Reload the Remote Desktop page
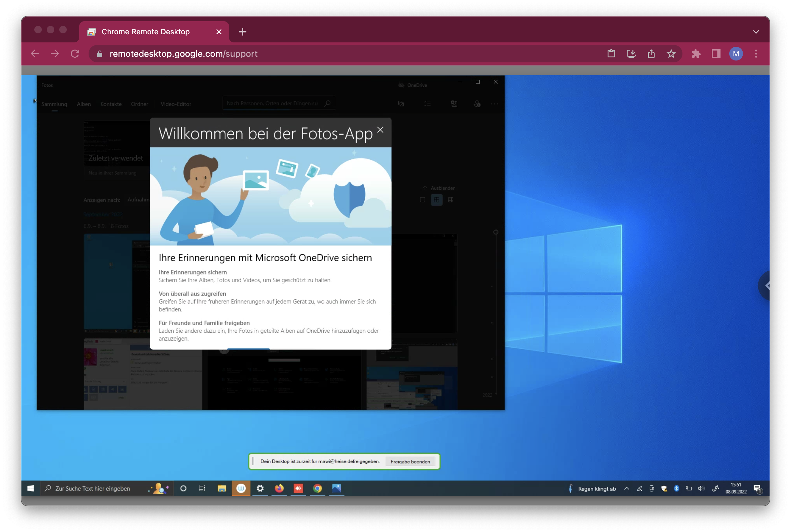The image size is (791, 532). tap(75, 54)
